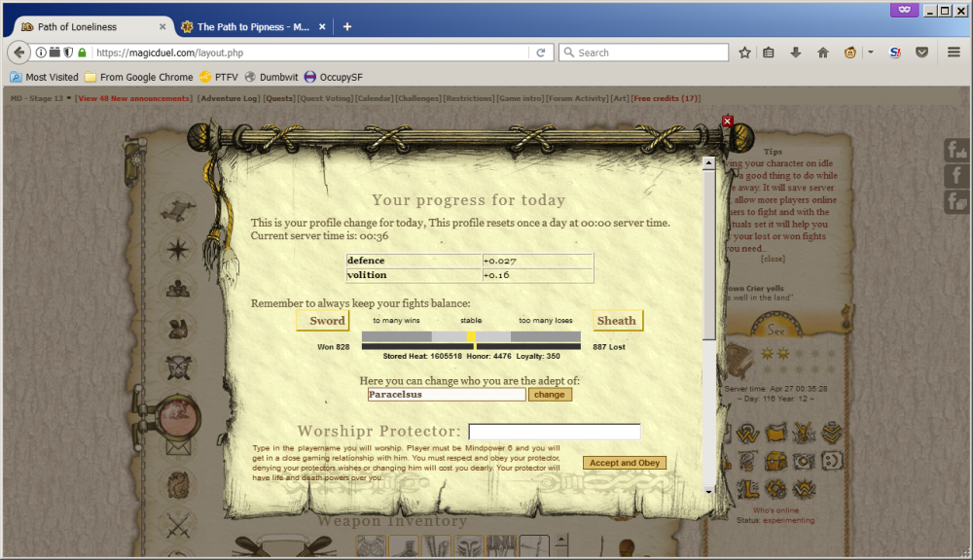Click the compass star icon in left sidebar
This screenshot has width=973, height=560.
(x=177, y=249)
